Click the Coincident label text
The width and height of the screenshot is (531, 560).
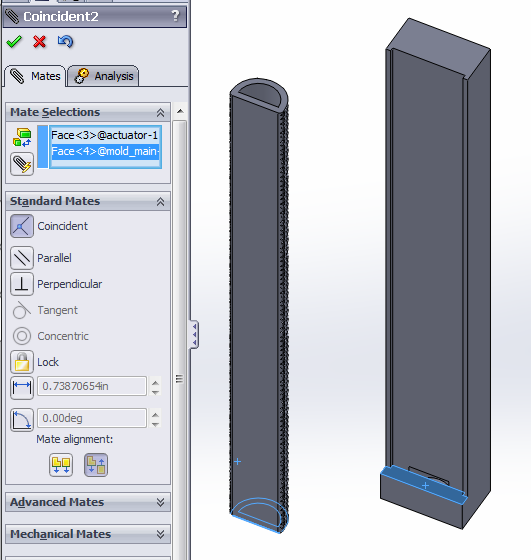62,226
